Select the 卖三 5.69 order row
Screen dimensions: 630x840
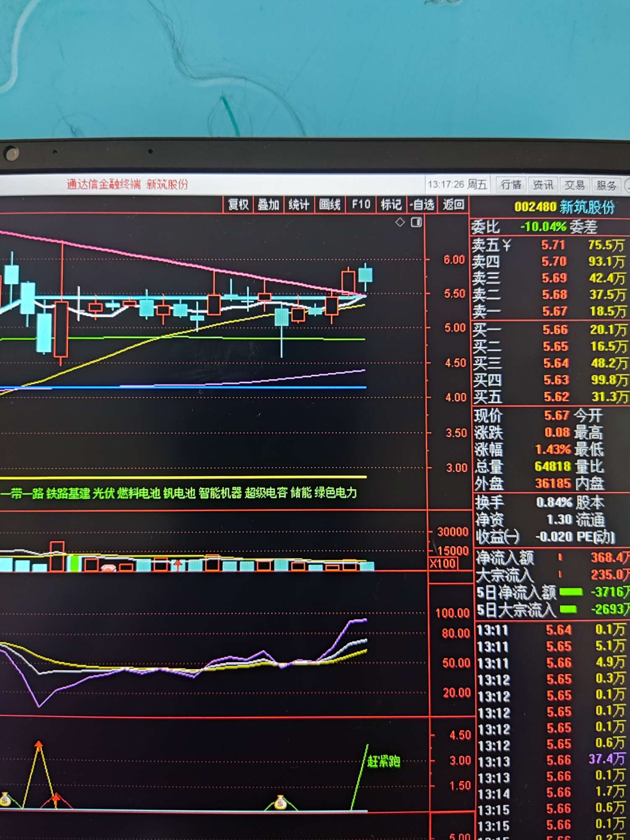coord(549,278)
